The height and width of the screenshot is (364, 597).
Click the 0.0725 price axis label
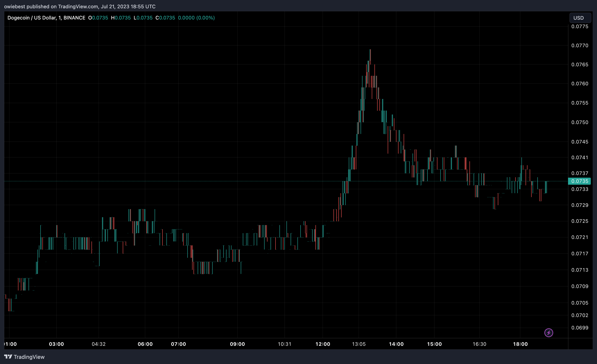click(580, 221)
